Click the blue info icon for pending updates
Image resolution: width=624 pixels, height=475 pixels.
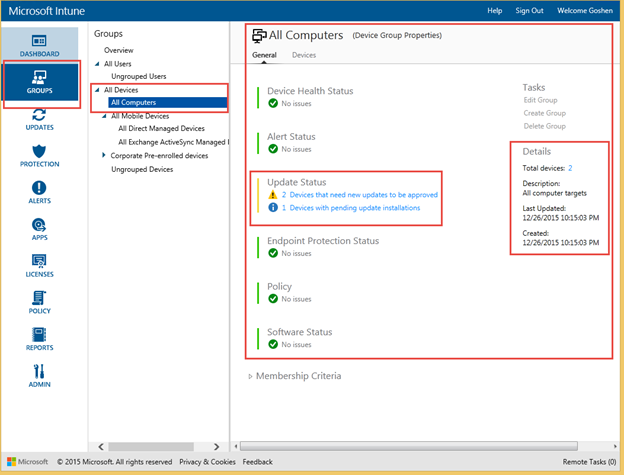273,207
